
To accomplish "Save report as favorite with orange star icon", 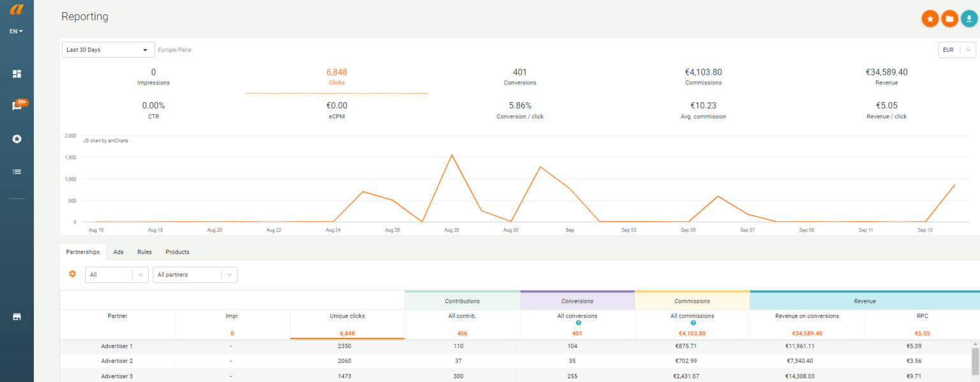I will [x=930, y=19].
